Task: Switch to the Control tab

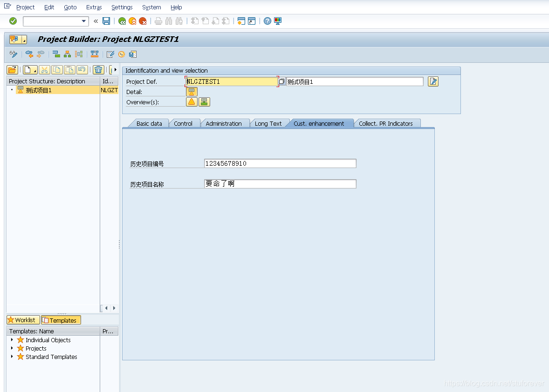Action: 183,123
